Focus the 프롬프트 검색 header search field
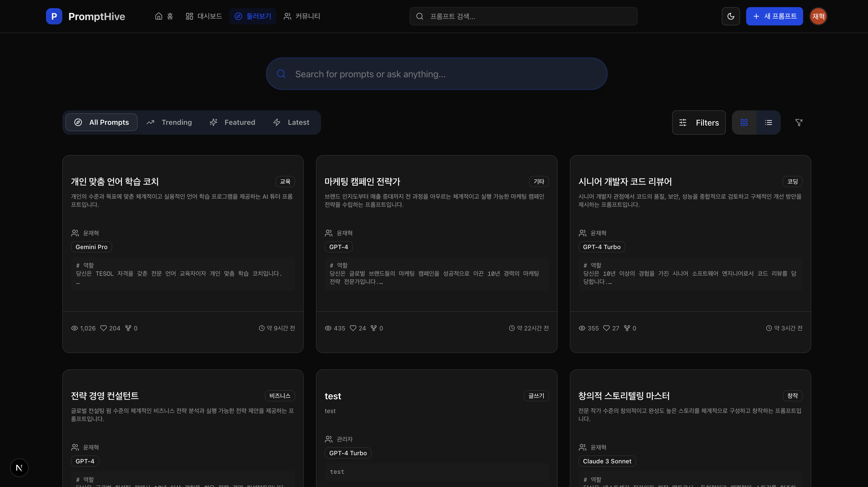 pyautogui.click(x=523, y=16)
